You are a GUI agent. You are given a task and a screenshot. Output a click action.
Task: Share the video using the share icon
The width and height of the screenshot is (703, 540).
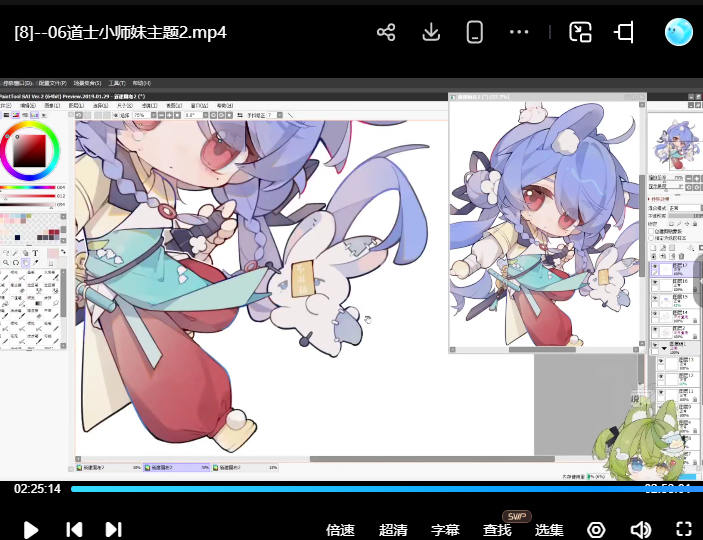[386, 32]
